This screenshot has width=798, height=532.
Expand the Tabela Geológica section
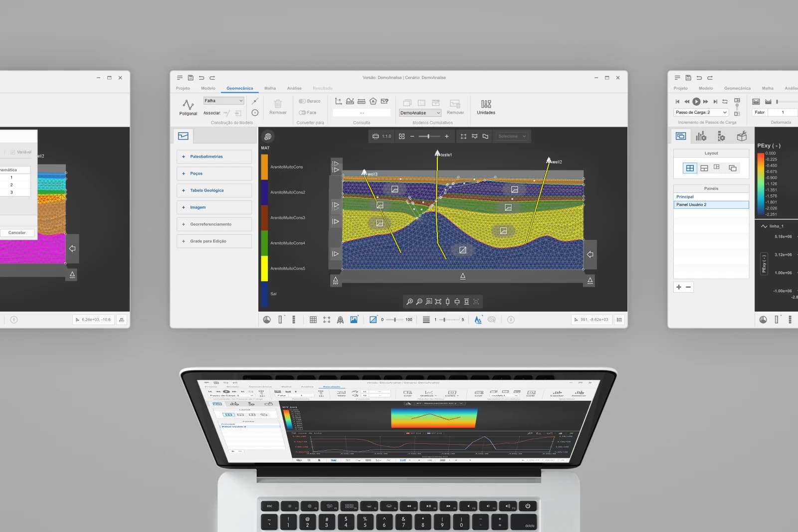[214, 190]
